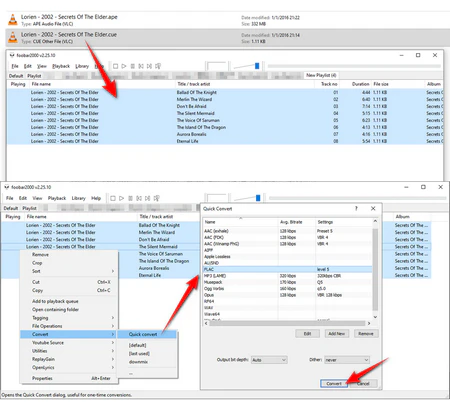Click Play in the upper foobar2000 toolbar
Screen dimensions: 450x412
coord(124,66)
